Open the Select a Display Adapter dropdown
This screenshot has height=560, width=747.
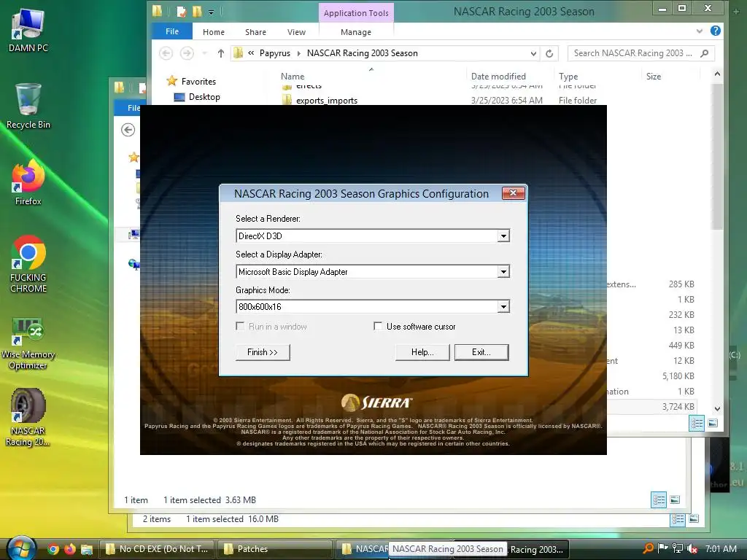point(503,272)
